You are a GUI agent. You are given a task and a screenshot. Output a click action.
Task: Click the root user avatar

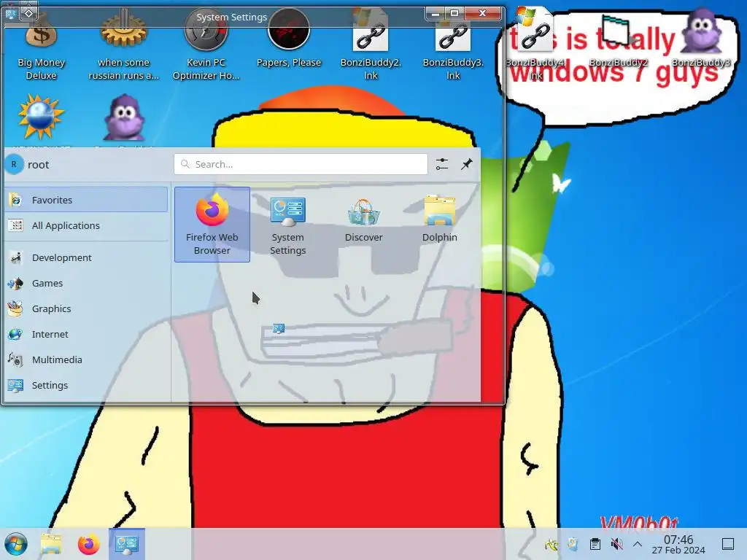click(x=14, y=164)
